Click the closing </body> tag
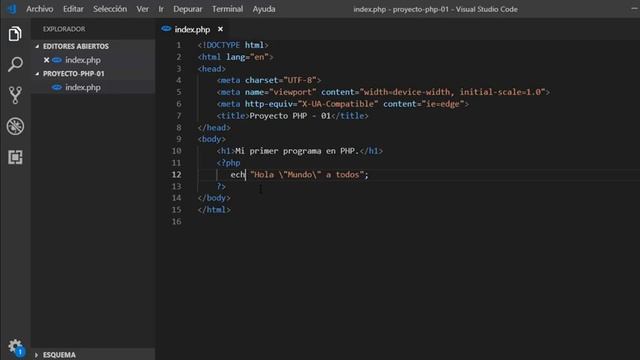This screenshot has width=640, height=360. click(x=214, y=198)
